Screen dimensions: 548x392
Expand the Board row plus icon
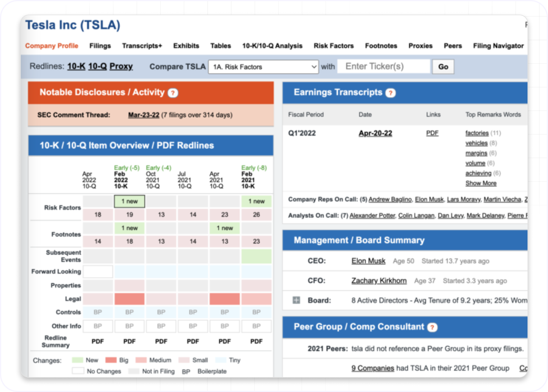[296, 300]
